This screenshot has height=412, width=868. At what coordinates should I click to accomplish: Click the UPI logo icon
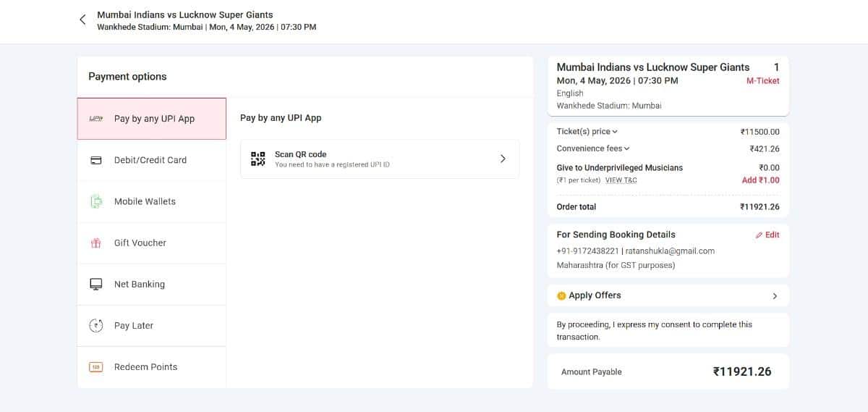point(95,119)
